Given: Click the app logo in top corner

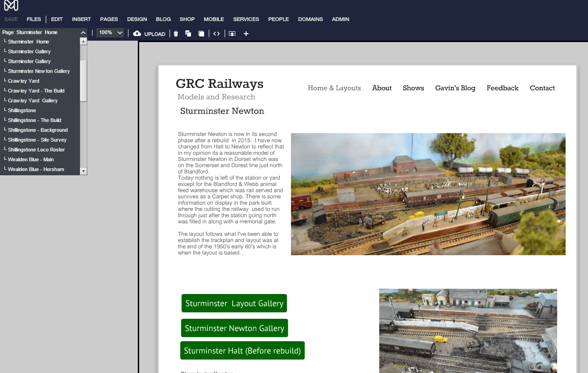Looking at the screenshot, I should 11,6.
